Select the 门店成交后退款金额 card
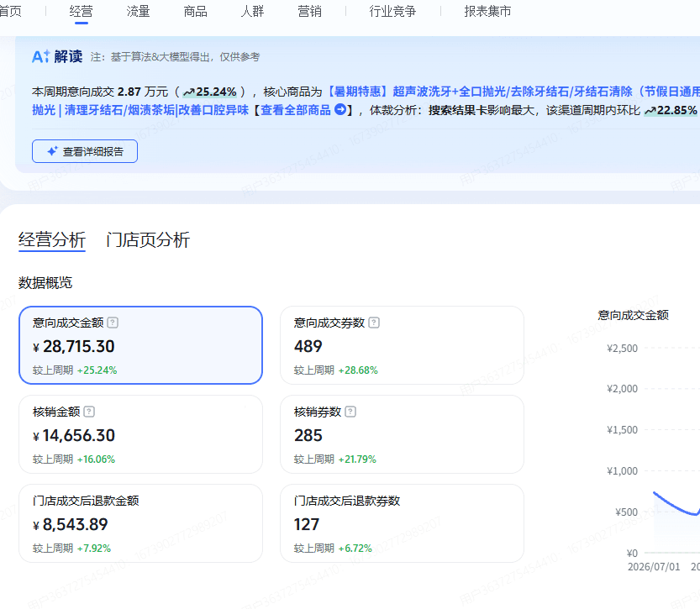 [140, 523]
